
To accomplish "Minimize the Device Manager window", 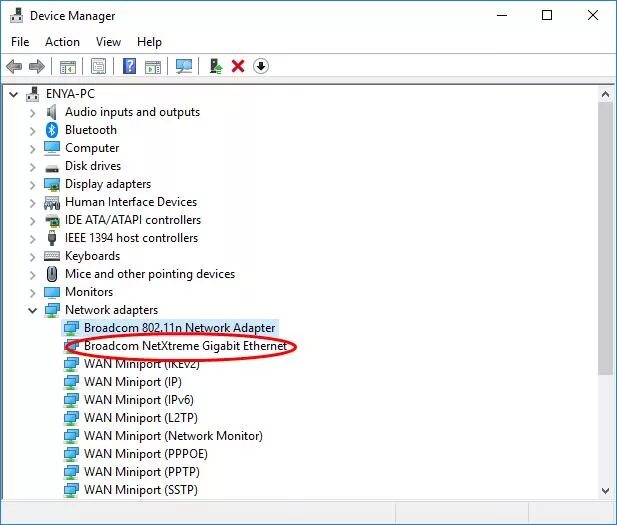I will [502, 15].
